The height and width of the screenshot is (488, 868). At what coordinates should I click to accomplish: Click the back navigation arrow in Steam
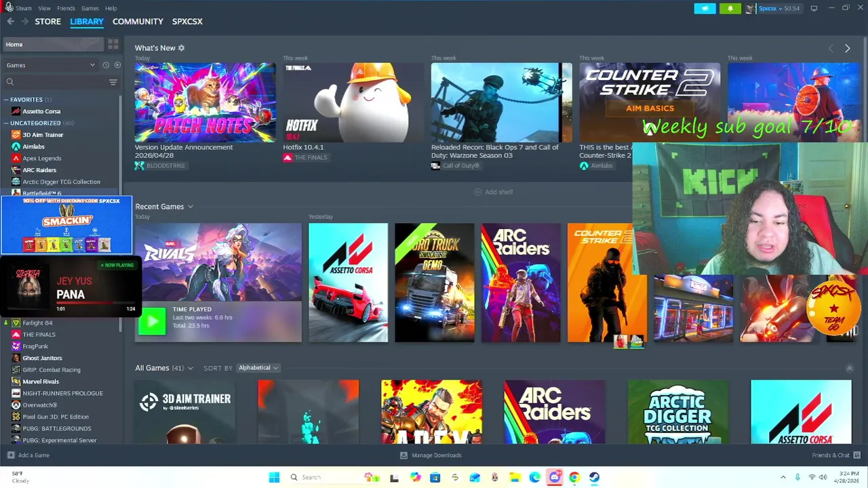click(x=10, y=22)
